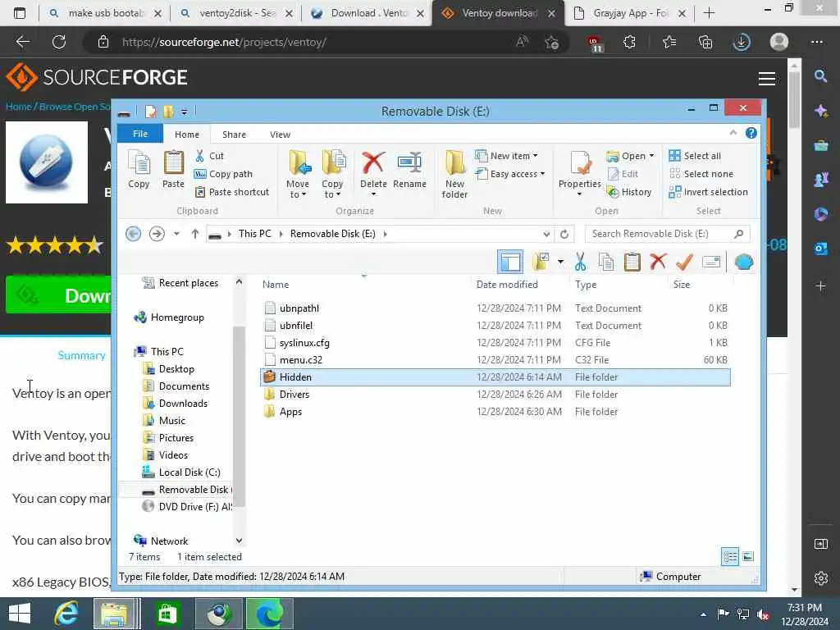This screenshot has width=840, height=630.
Task: Click Copy path in ribbon
Action: (223, 174)
